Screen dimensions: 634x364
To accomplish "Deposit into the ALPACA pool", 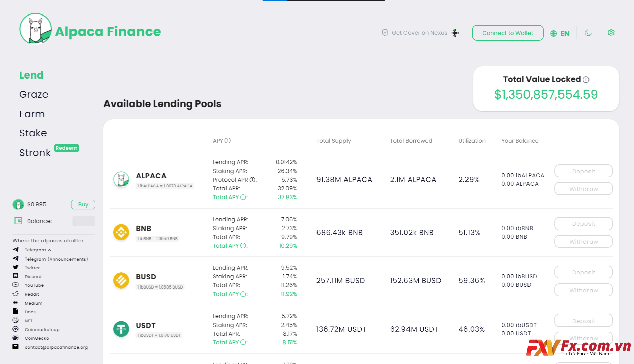I will coord(583,171).
